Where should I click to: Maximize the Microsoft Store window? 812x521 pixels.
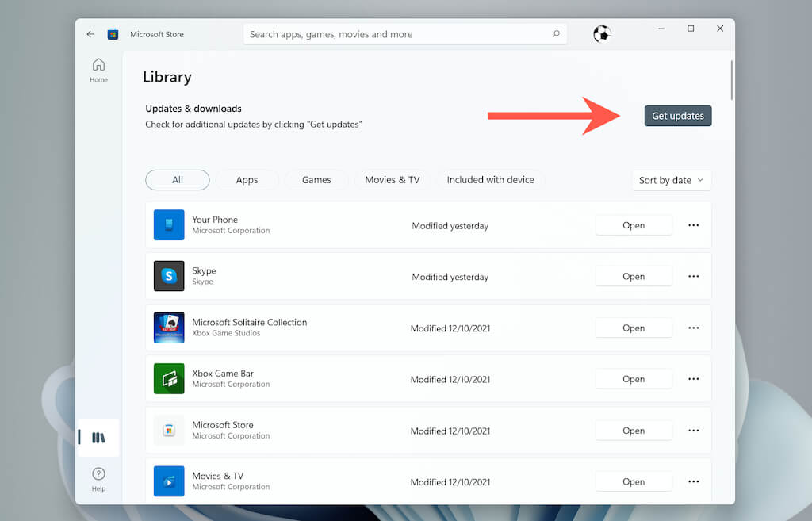(691, 29)
